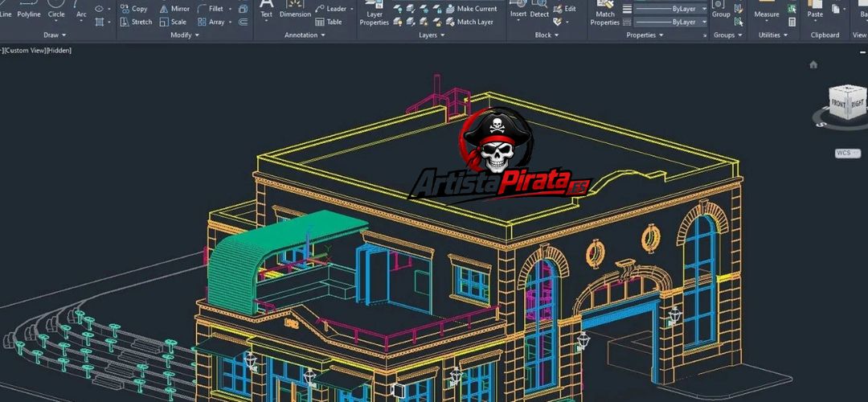Click the ellipse tool icon in Draw panel
The height and width of the screenshot is (402, 868).
pyautogui.click(x=99, y=9)
